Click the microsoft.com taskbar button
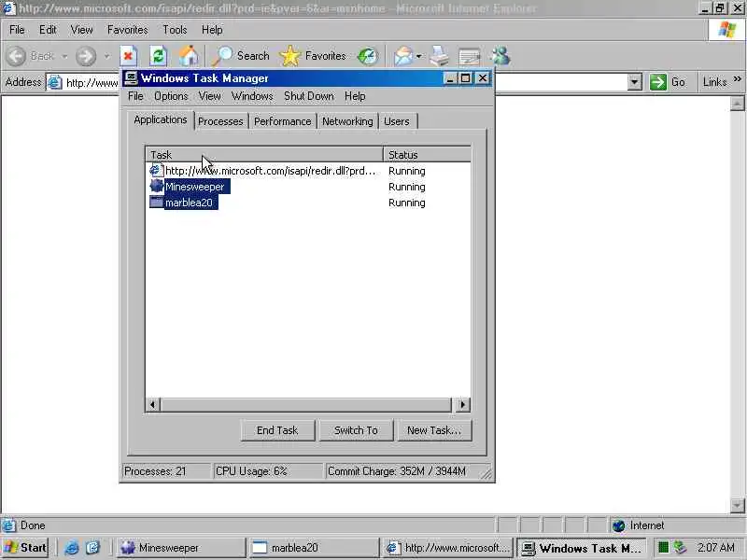Image resolution: width=747 pixels, height=560 pixels. 447,548
